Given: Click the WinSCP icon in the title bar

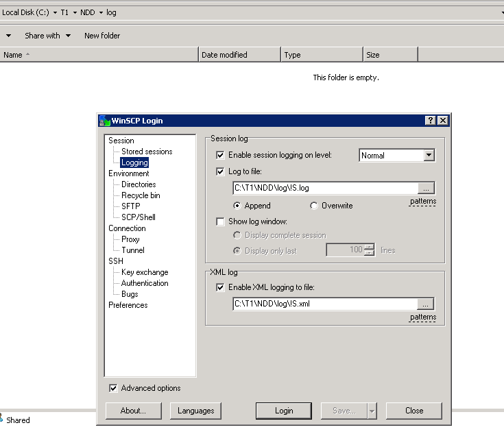Looking at the screenshot, I should pyautogui.click(x=105, y=121).
